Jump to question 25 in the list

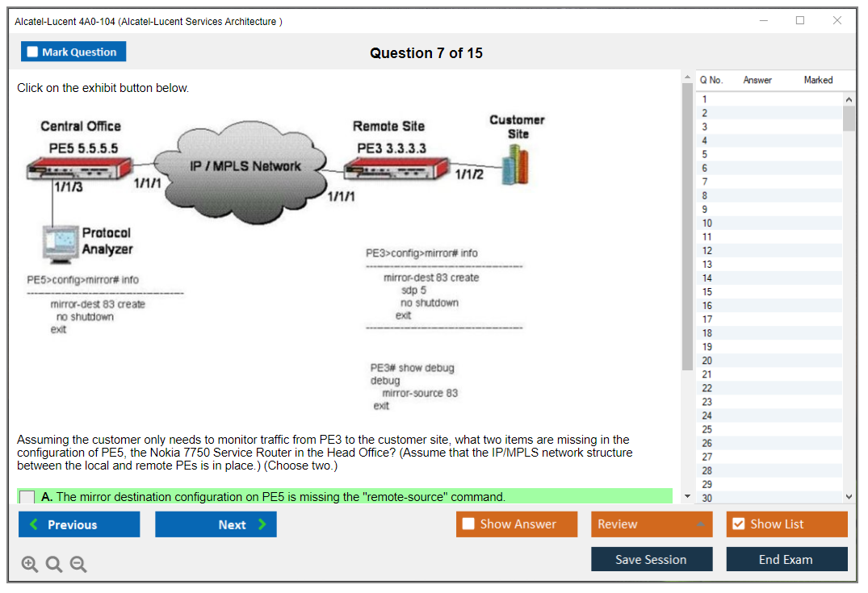707,429
